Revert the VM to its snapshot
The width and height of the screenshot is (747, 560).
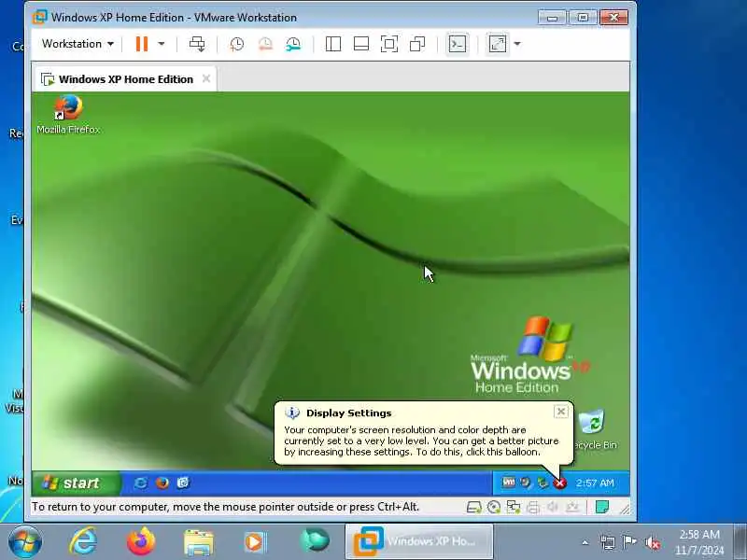[x=265, y=44]
